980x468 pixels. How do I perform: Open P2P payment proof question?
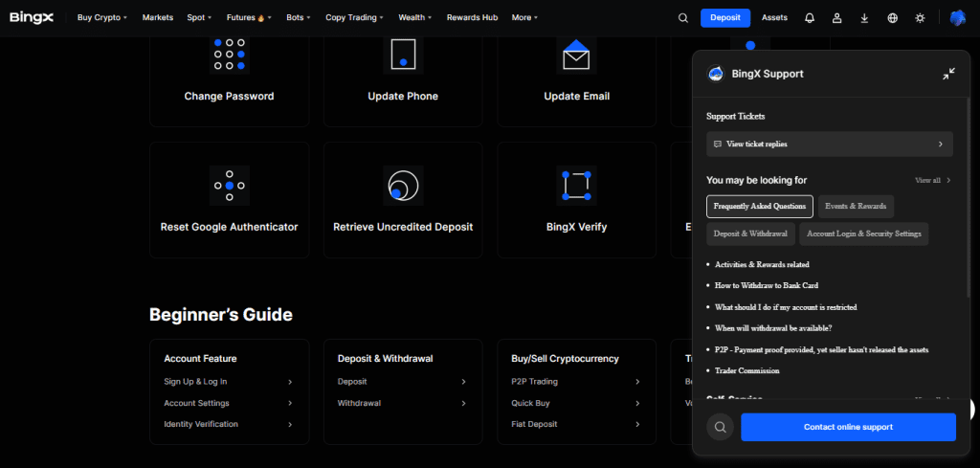click(x=821, y=349)
